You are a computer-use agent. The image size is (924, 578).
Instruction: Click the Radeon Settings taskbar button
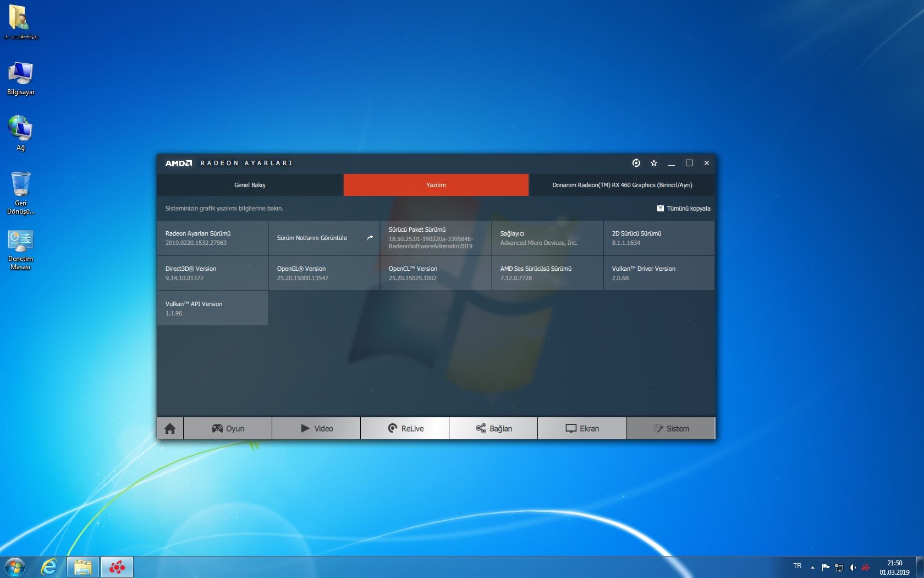(x=117, y=566)
